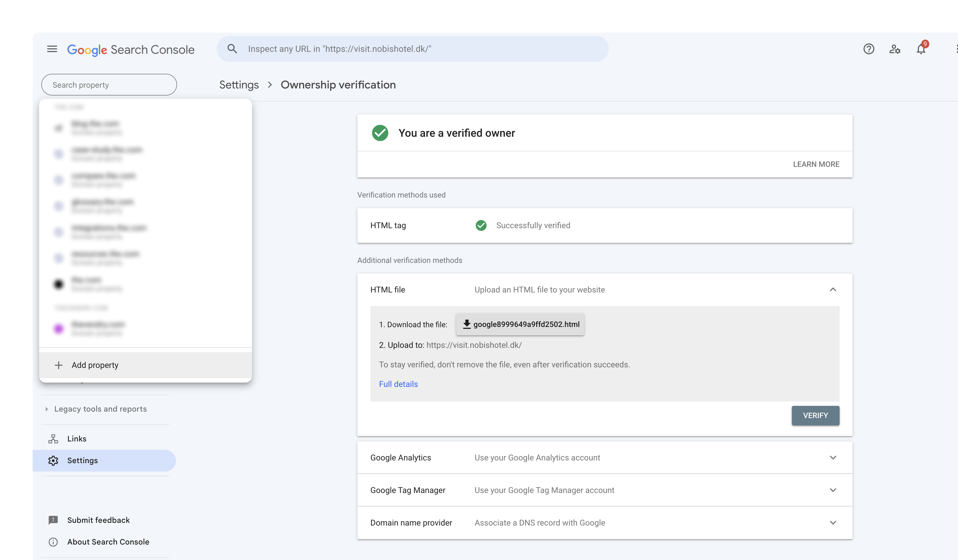Image resolution: width=958 pixels, height=560 pixels.
Task: Open the hamburger main menu
Action: [52, 49]
